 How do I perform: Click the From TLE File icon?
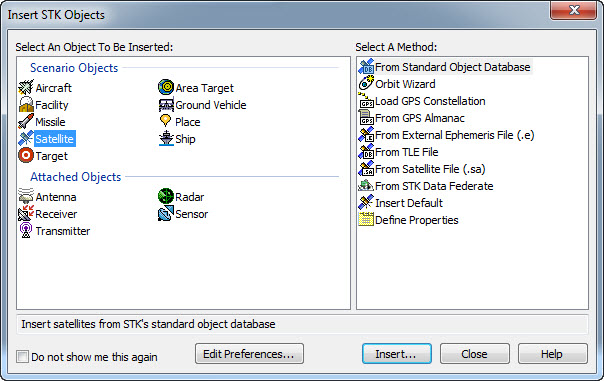click(366, 151)
